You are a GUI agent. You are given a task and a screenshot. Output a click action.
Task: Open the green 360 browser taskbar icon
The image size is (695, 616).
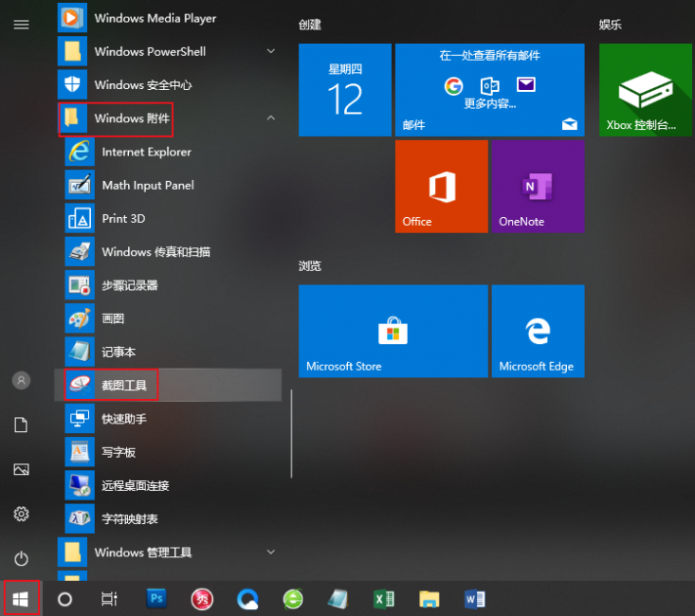coord(293,599)
